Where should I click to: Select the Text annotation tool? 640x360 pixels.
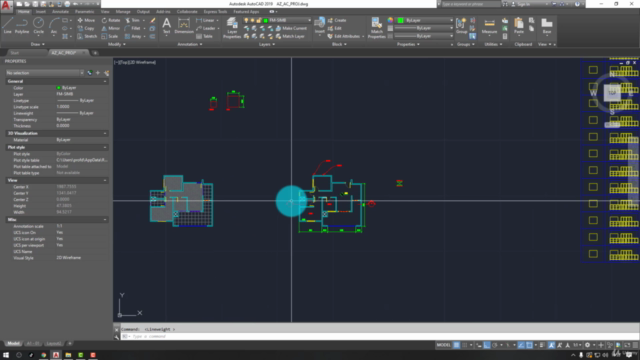point(167,26)
